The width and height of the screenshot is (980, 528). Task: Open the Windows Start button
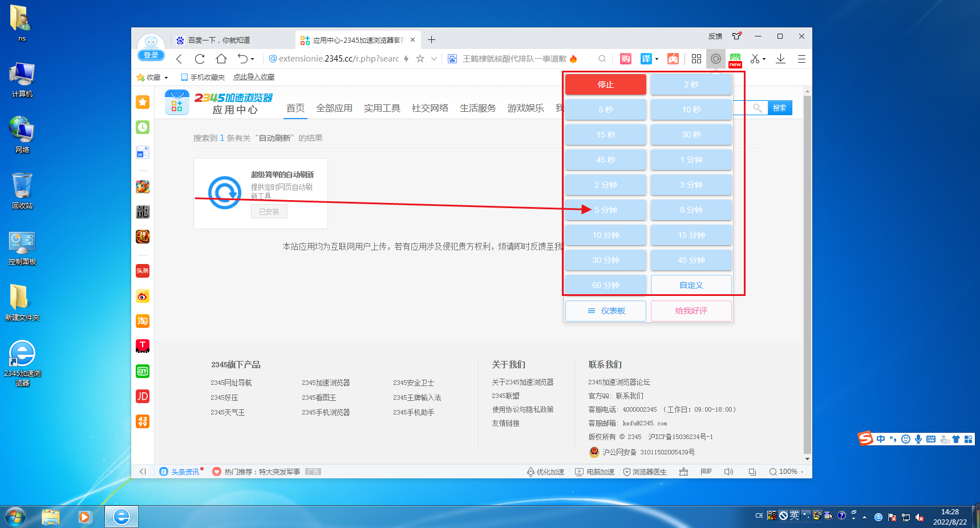coord(15,517)
